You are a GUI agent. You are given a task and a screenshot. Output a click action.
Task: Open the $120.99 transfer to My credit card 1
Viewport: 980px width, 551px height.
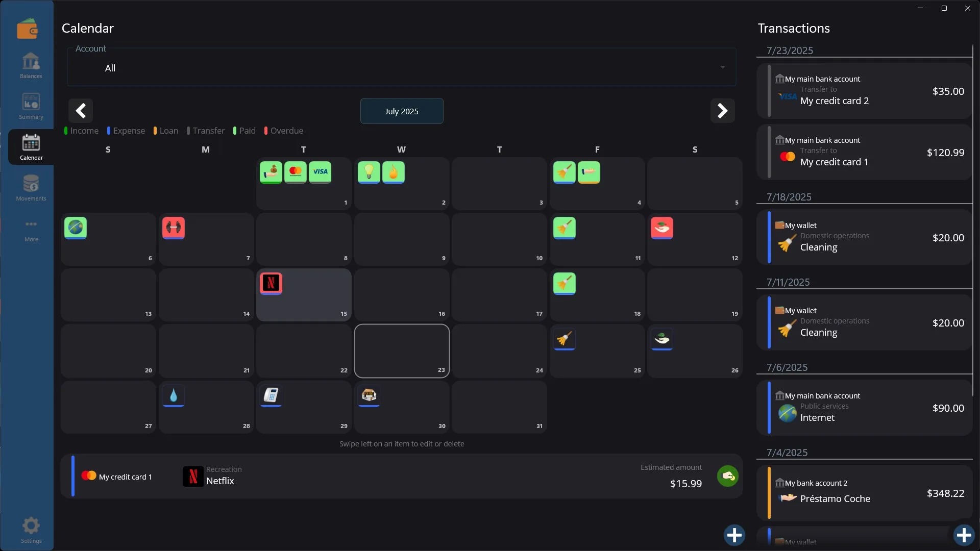(864, 152)
